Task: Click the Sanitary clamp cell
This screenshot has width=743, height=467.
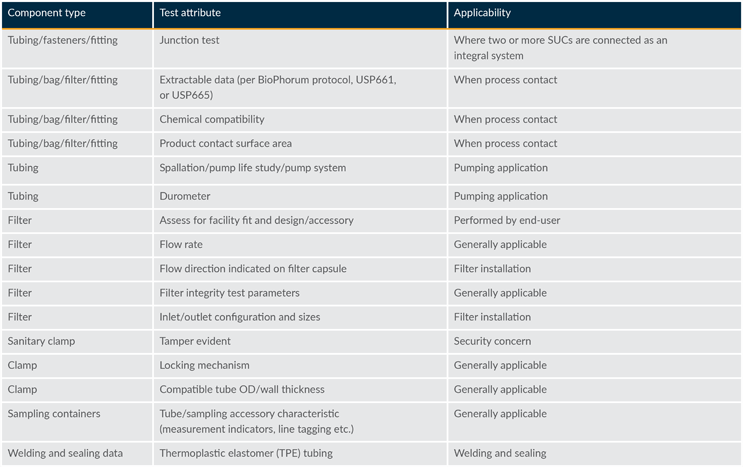Action: coord(41,341)
